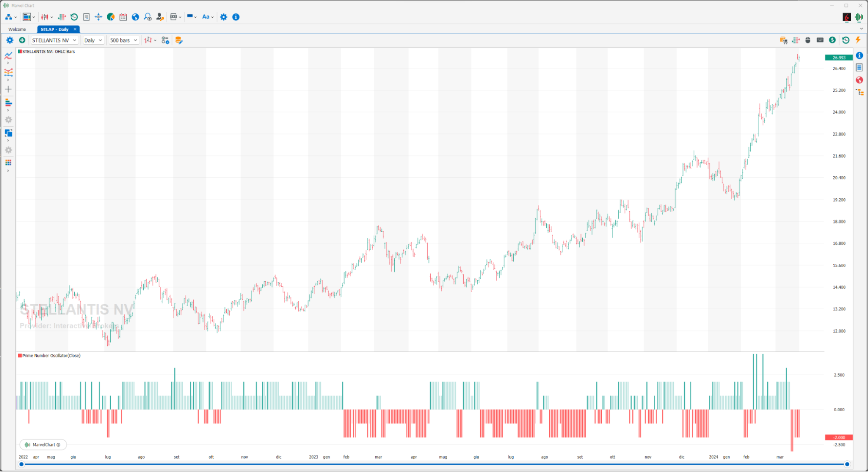Select the multi-line channels tool in left sidebar
The width and height of the screenshot is (868, 472).
(x=8, y=72)
